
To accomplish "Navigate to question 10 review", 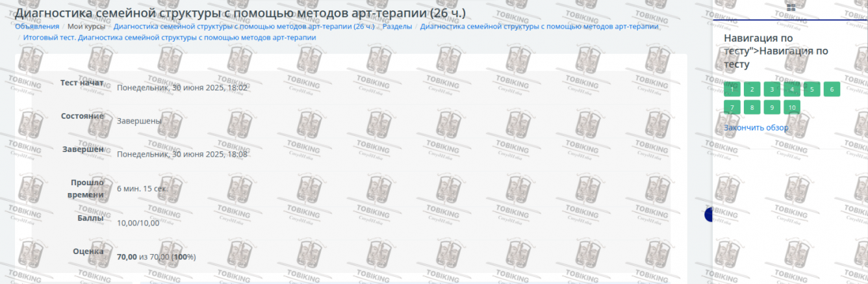I will point(792,107).
